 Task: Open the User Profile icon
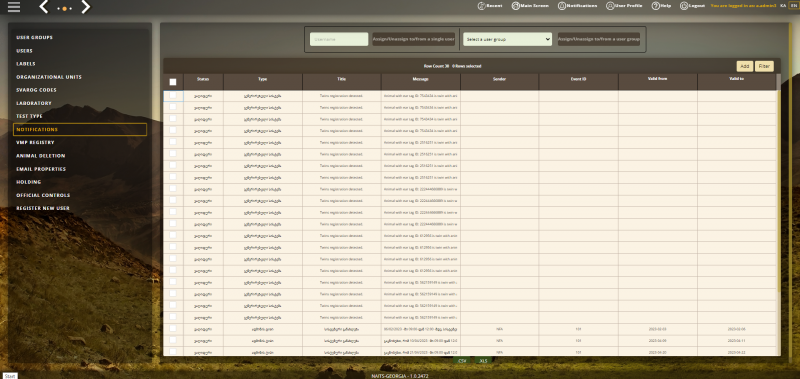610,6
